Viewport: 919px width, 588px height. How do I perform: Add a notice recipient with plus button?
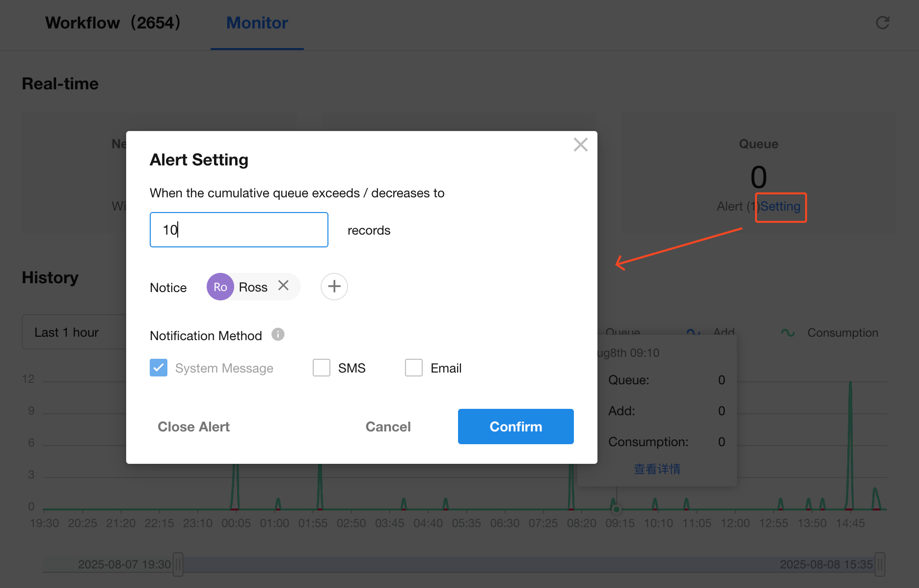(x=334, y=287)
